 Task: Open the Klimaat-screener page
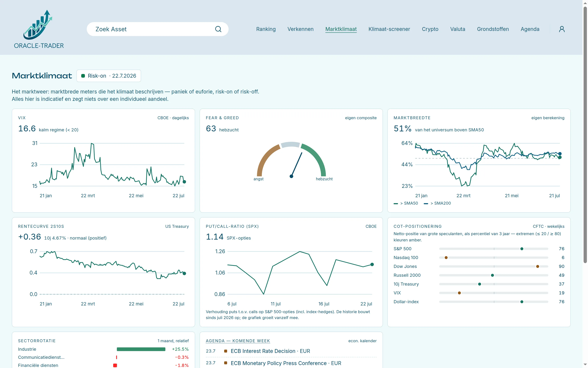click(389, 29)
